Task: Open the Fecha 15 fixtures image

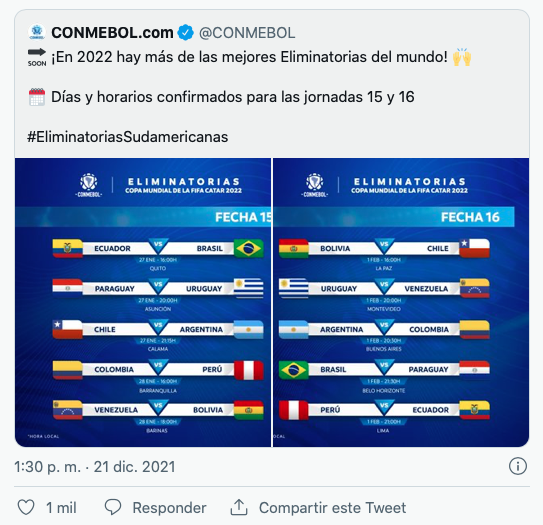Action: tap(143, 302)
